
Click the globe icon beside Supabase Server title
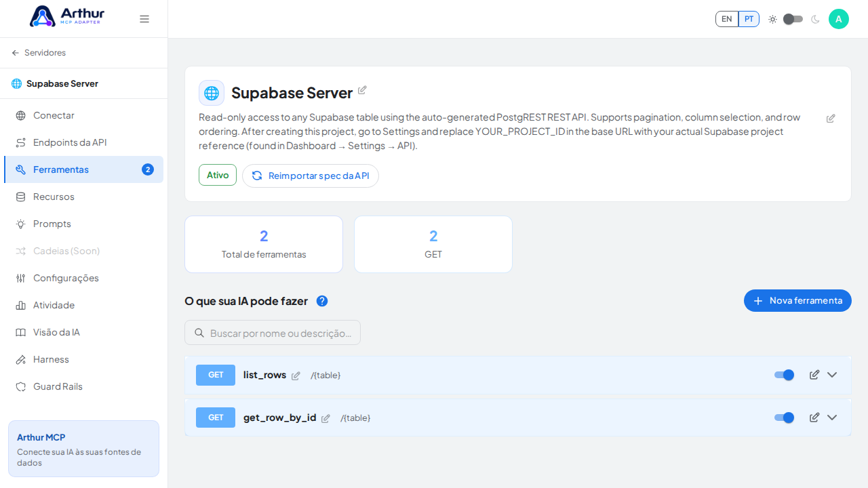(x=212, y=93)
